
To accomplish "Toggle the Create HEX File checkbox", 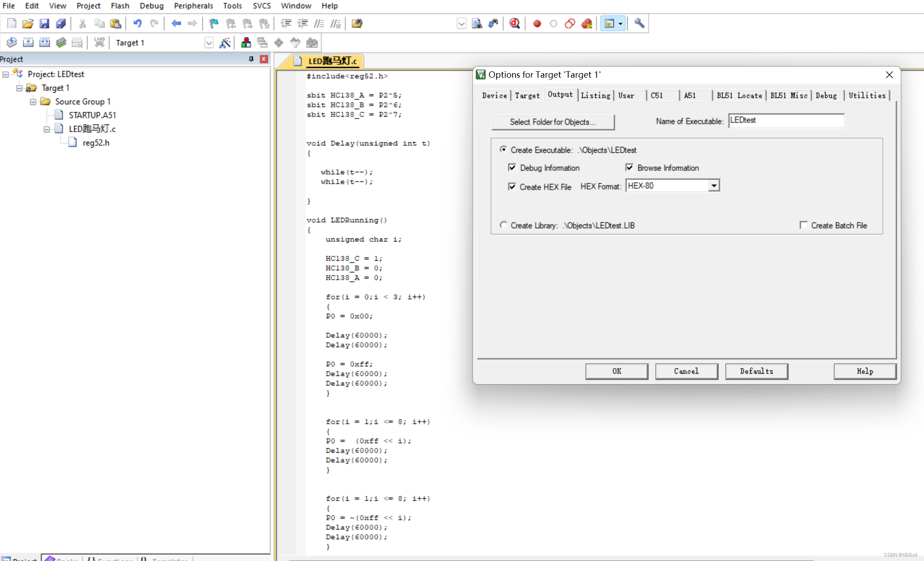I will (512, 187).
